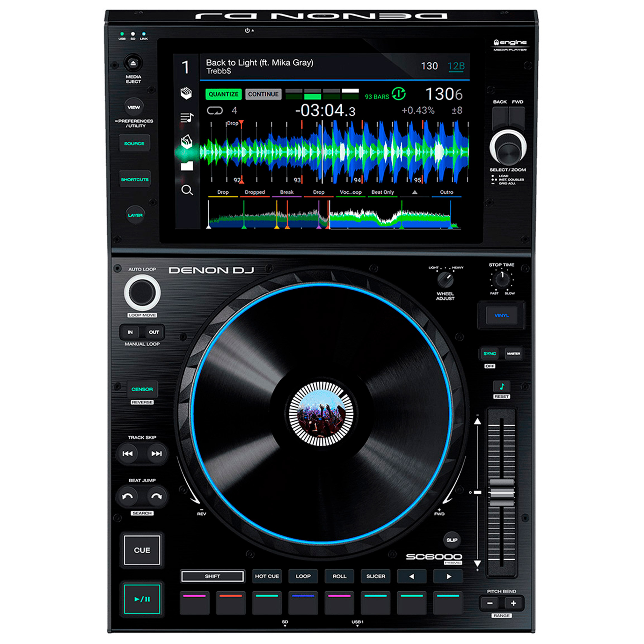Viewport: 644px width, 644px height.
Task: Tap the loop indicator icon on the display
Action: [215, 110]
